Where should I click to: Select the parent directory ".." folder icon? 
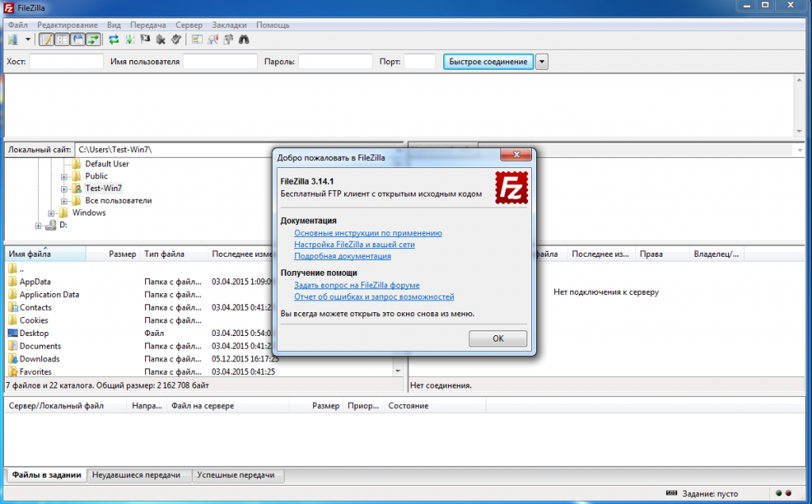point(13,269)
